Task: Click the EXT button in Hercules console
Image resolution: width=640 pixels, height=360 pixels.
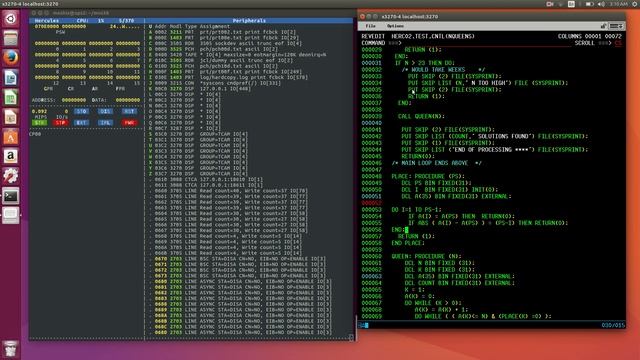Action: coord(81,123)
